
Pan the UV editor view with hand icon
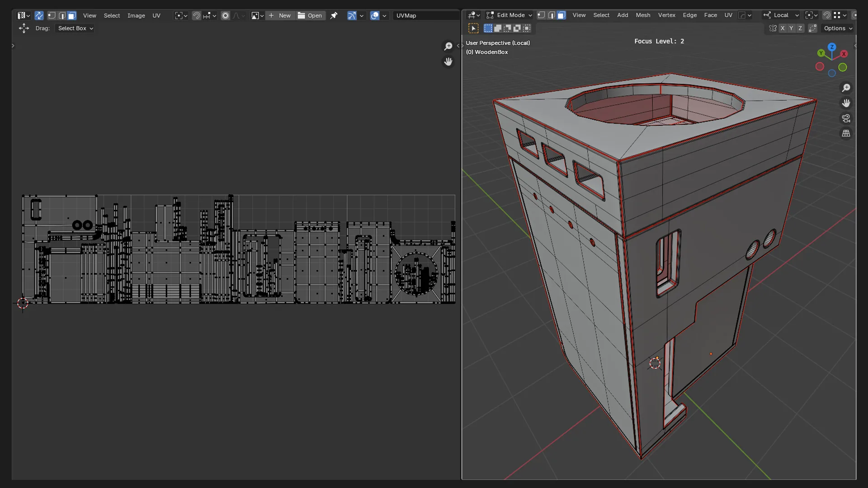(x=448, y=61)
